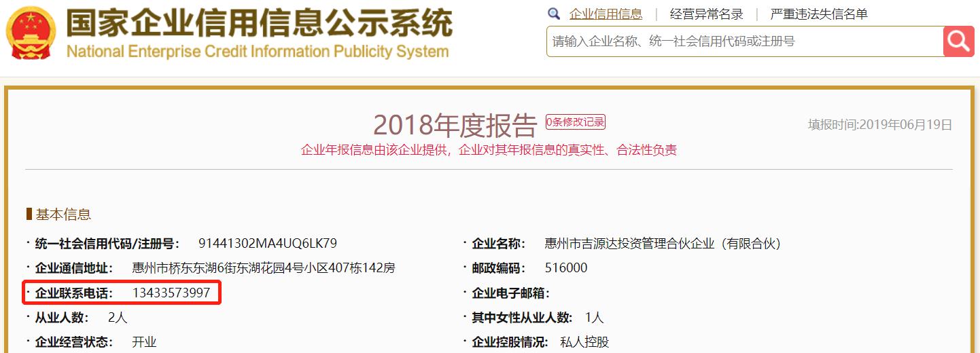
Task: Select the 经营异常名录 search tab
Action: [x=706, y=14]
